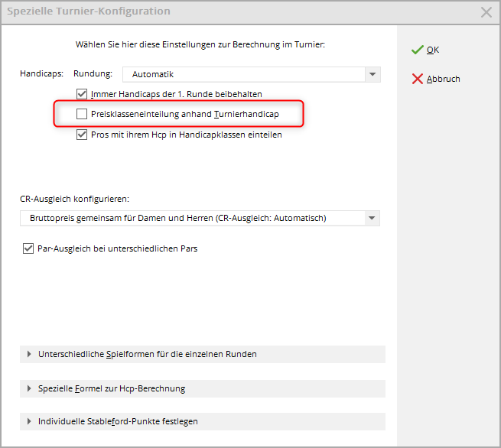
Task: Click the green checkmark icon next to OK
Action: pos(417,50)
